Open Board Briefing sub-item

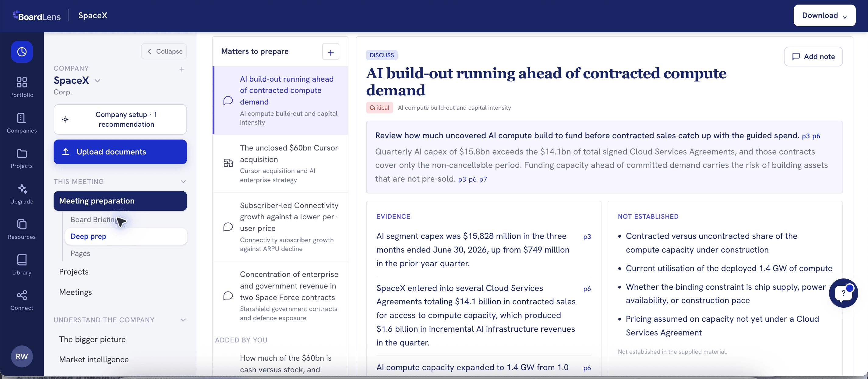(94, 220)
